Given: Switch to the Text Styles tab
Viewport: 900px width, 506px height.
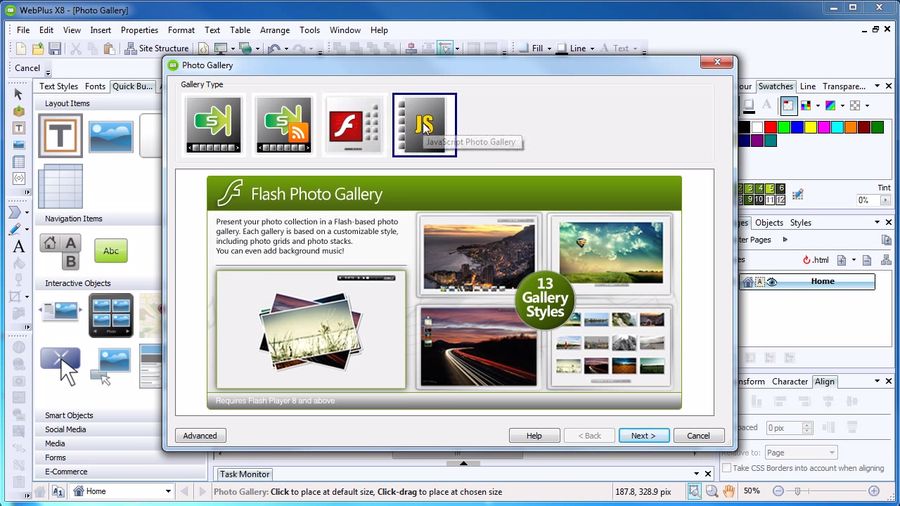Looking at the screenshot, I should point(59,86).
